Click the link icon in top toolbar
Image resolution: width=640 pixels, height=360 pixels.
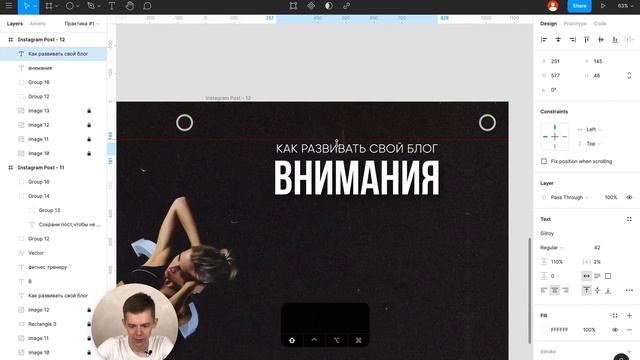click(x=347, y=6)
